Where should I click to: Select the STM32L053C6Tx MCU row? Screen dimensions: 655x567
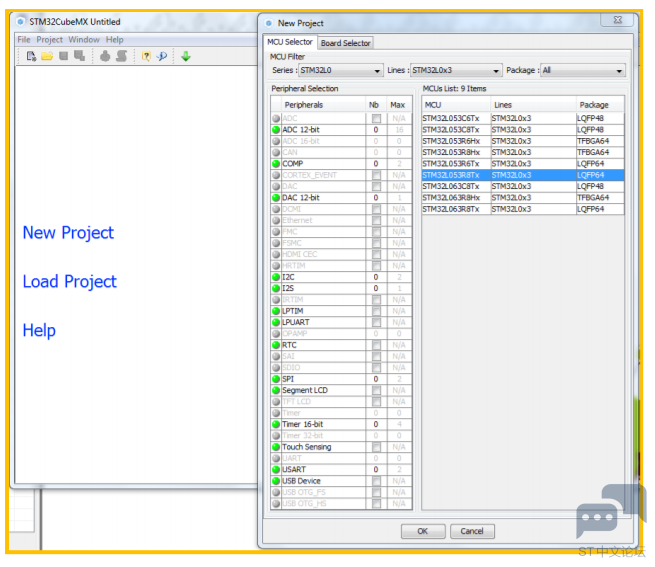coord(523,119)
